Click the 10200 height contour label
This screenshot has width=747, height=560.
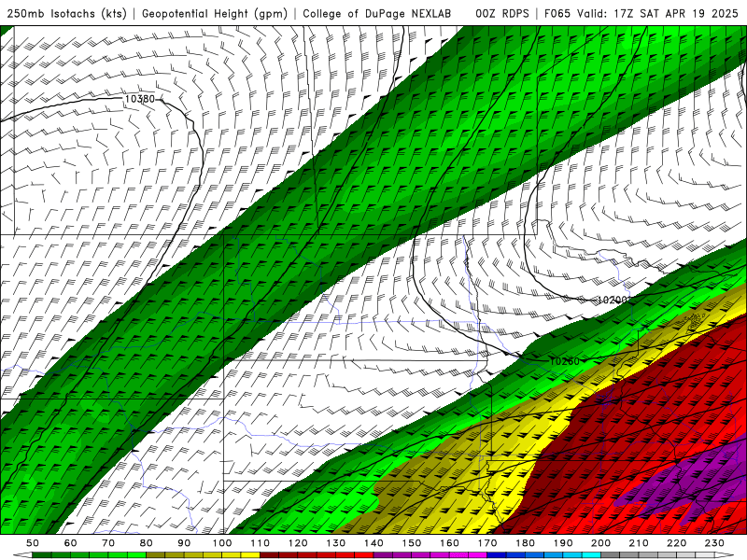pos(613,300)
